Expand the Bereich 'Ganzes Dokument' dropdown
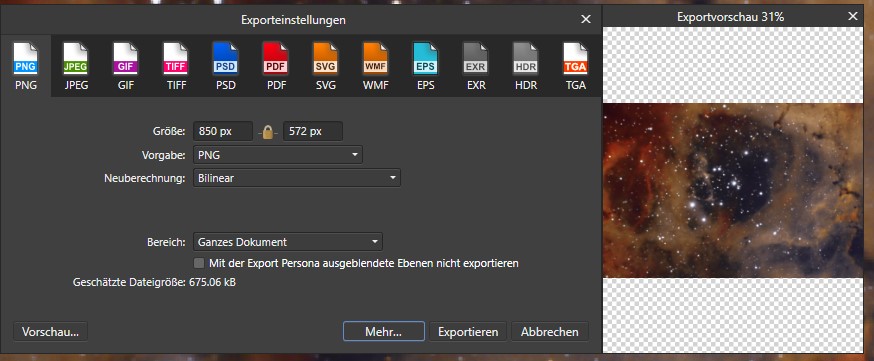Screen dimensions: 874x361 (288, 242)
